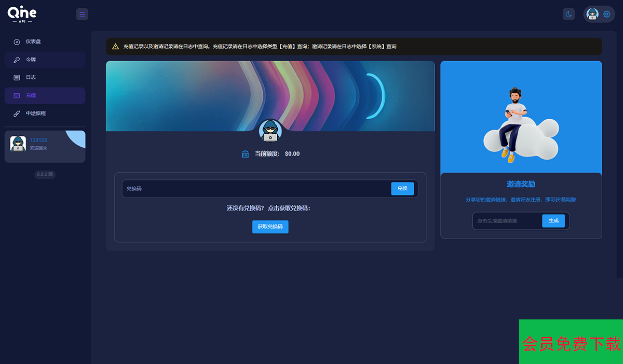Click username 123123 in sidebar card
623x364 pixels.
[x=38, y=140]
